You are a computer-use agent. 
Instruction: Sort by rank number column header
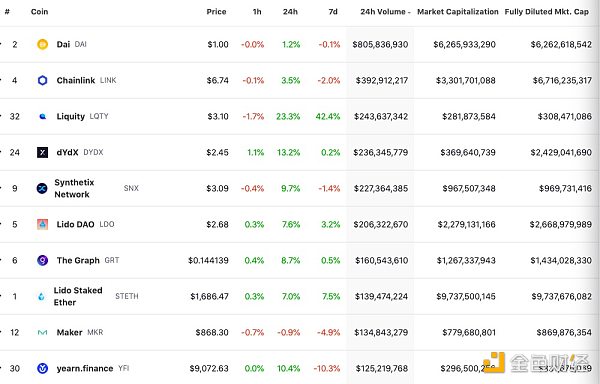[x=7, y=12]
